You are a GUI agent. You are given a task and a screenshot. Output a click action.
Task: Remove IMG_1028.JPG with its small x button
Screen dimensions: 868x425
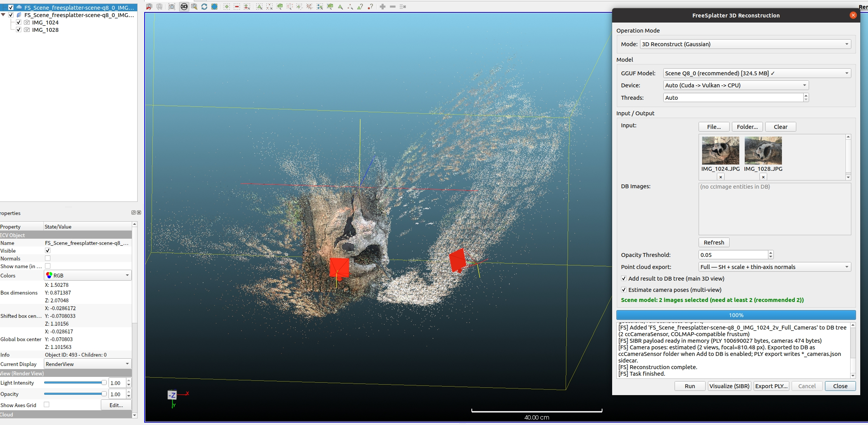pos(763,177)
